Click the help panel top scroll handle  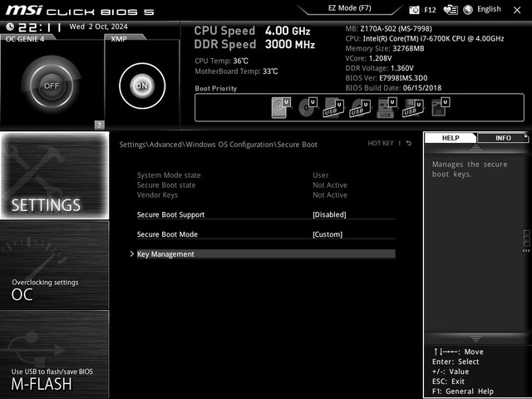475,147
